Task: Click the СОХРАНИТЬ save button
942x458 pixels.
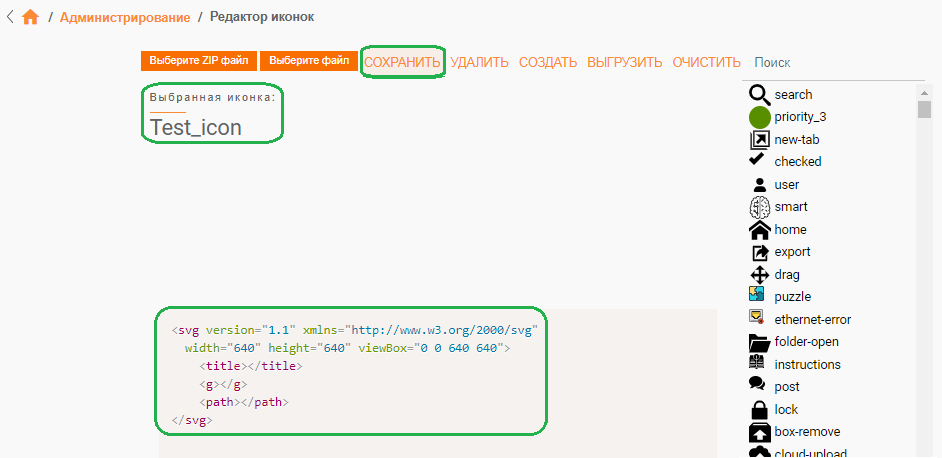Action: (403, 63)
